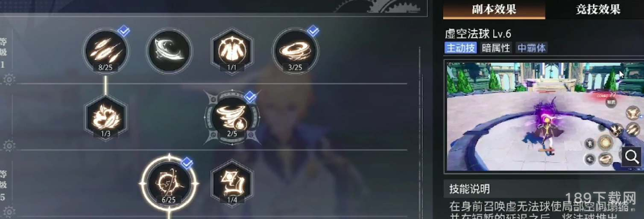Screen dimensions: 644x219
Task: Toggle checkmark on claw slash skill
Action: coord(124,31)
